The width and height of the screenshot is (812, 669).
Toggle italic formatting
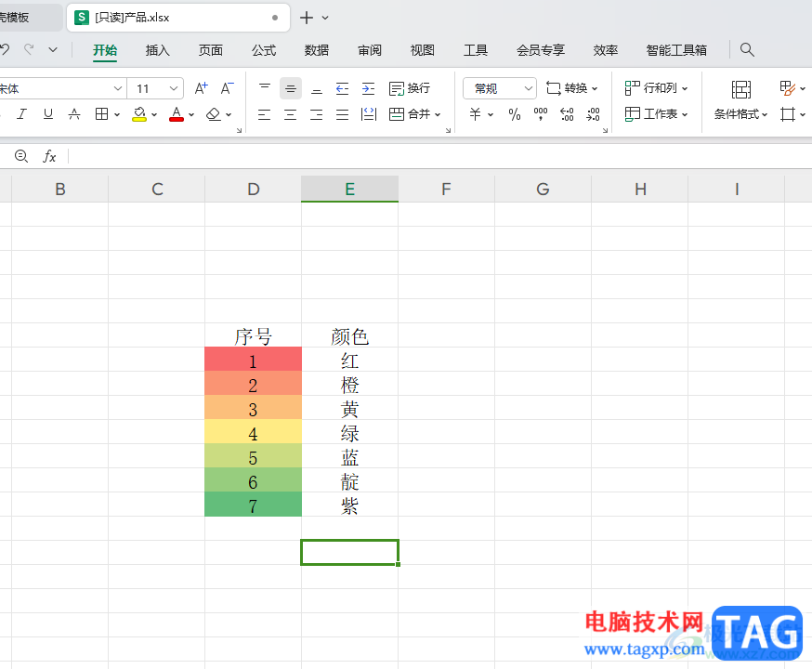tap(21, 114)
